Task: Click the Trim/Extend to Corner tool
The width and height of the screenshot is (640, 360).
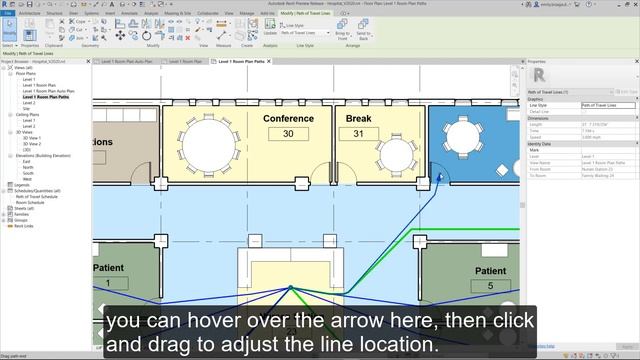Action: point(160,36)
